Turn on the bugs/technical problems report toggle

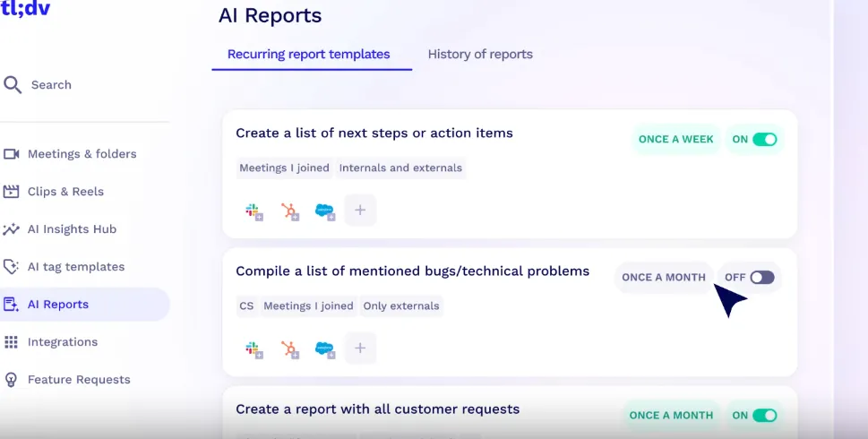pyautogui.click(x=762, y=278)
